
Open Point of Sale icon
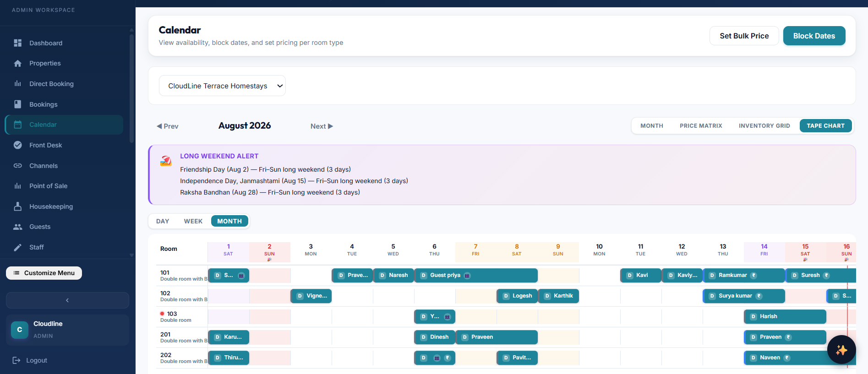(x=18, y=186)
